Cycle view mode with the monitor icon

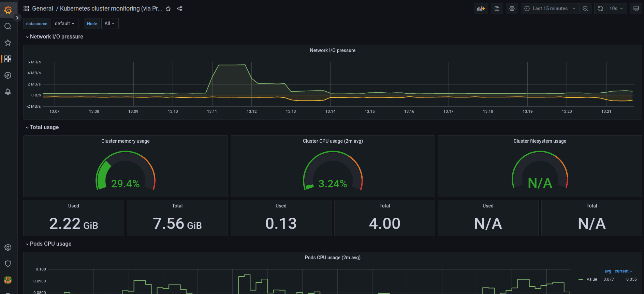tap(636, 9)
